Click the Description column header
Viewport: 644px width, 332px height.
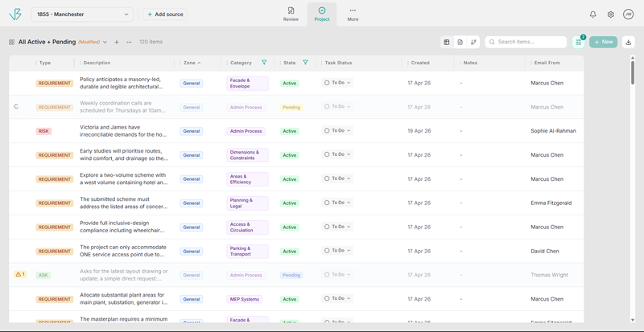(x=97, y=63)
